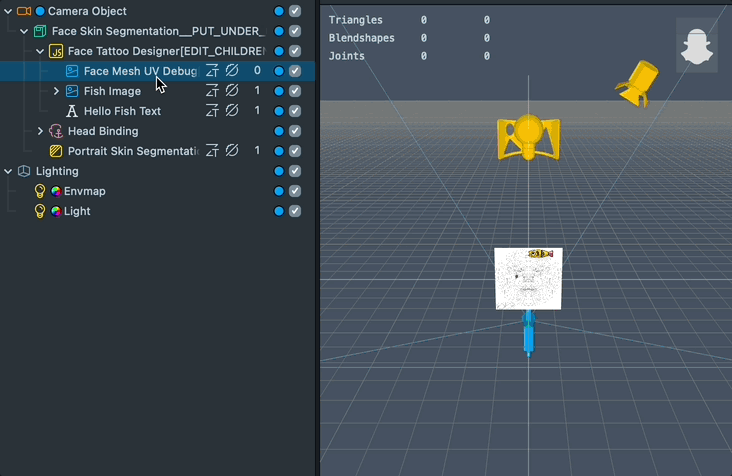Viewport: 732px width, 476px height.
Task: Select the Hello Fish Text object
Action: coord(122,111)
